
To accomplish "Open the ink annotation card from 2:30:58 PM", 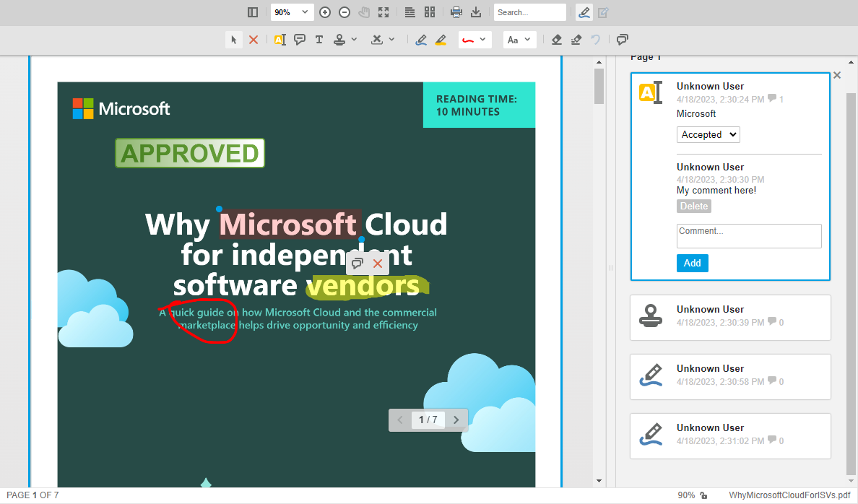I will tap(730, 376).
